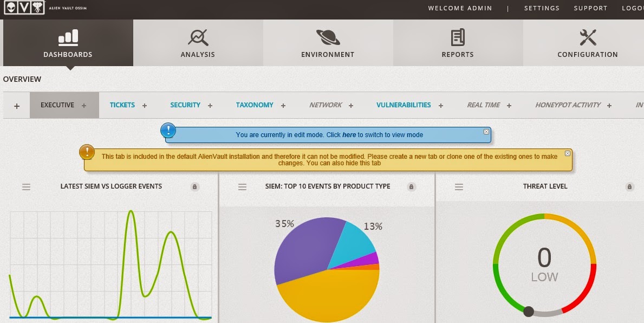Open the Environment planet icon

point(328,37)
